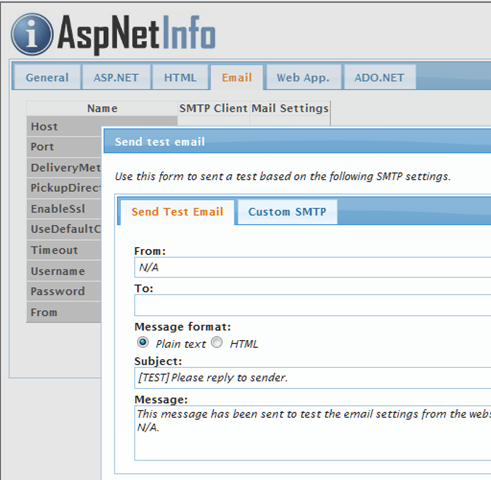This screenshot has height=480, width=491.
Task: Select the Send Test Email dialog tab
Action: tap(177, 212)
